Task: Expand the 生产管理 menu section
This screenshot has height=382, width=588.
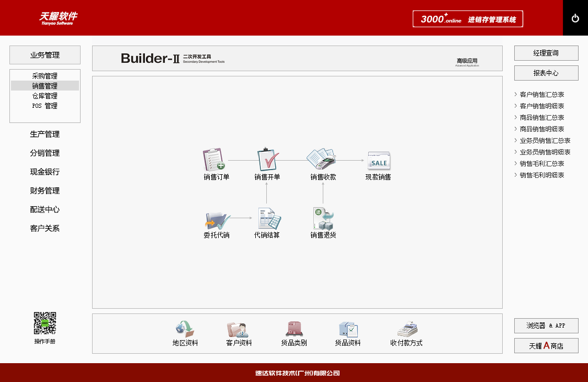Action: pos(45,134)
